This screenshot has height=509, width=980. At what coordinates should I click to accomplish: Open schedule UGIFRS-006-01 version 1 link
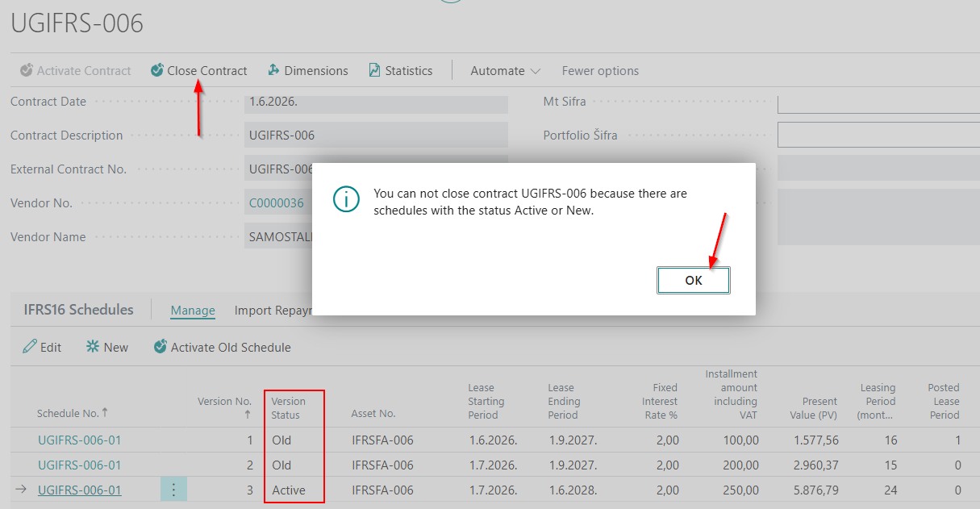click(x=80, y=440)
